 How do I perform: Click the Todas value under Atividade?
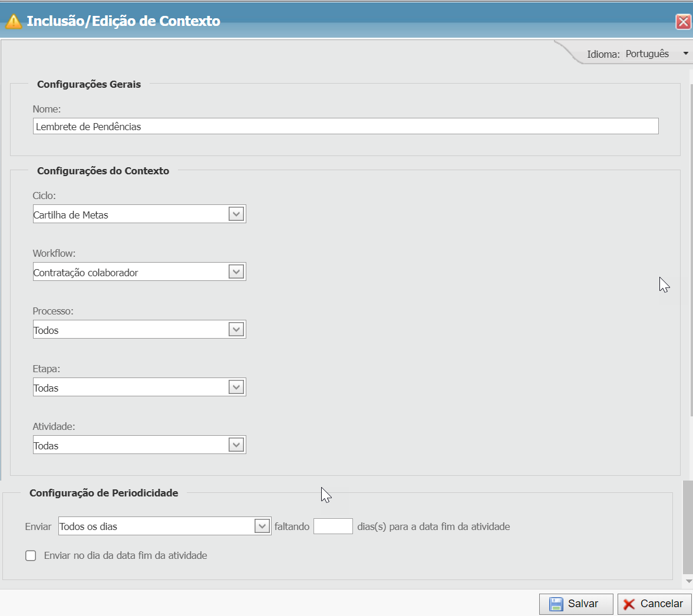point(46,446)
